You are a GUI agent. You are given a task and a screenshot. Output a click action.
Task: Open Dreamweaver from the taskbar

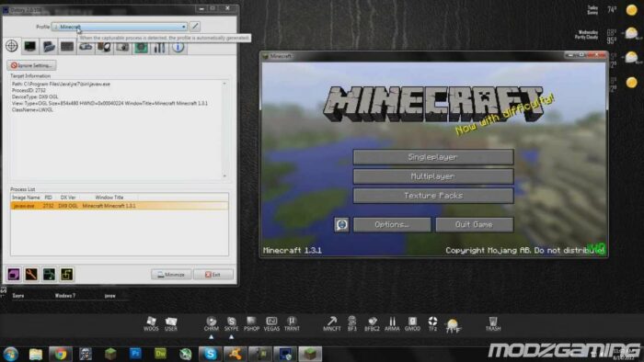point(160,354)
